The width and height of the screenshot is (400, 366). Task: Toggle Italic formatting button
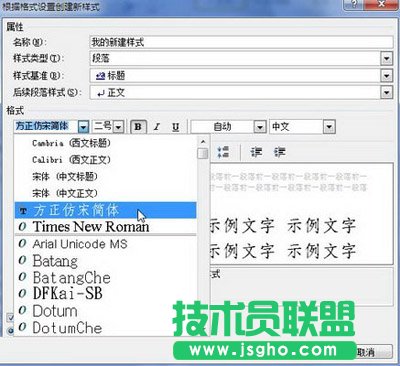click(157, 127)
